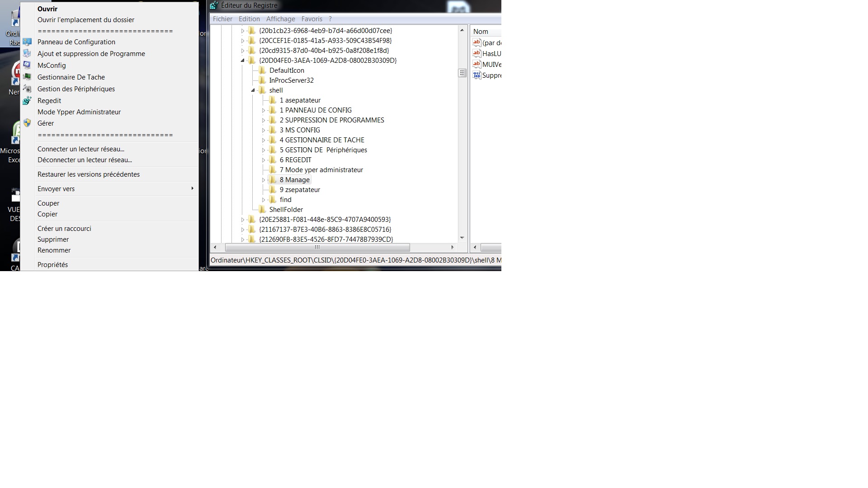Click folder icon of {20E25881-F081-448e-85C9-4707A9400593}
Viewport: 868px width, 488px height.
252,220
